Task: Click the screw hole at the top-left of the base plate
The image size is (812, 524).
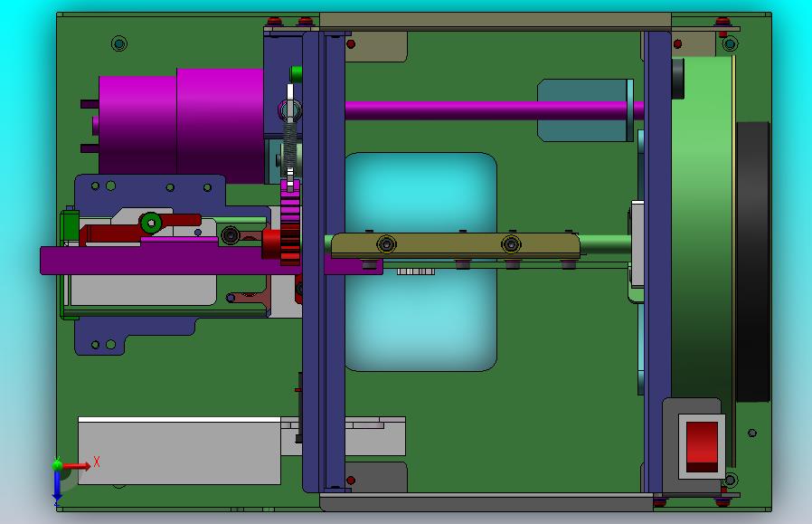Action: click(x=119, y=43)
